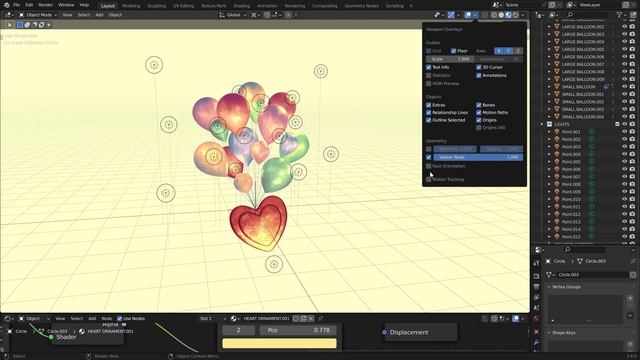This screenshot has width=640, height=360.
Task: Open the Blender logo menu
Action: click(x=7, y=5)
